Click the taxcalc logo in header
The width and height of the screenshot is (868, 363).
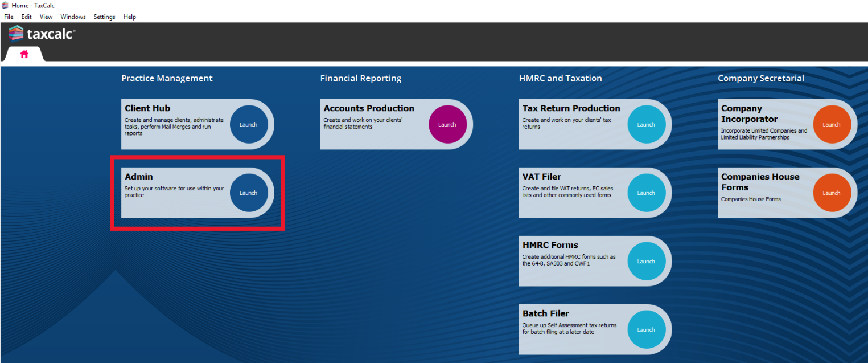(x=42, y=34)
